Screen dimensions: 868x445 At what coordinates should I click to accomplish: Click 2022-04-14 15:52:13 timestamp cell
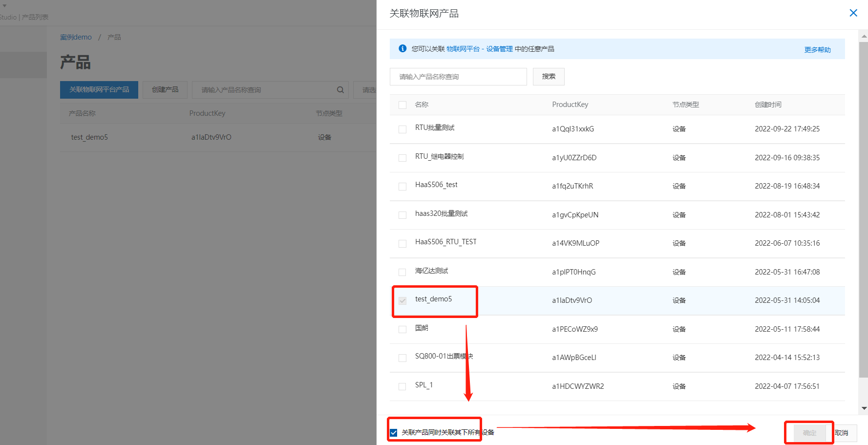(x=787, y=358)
